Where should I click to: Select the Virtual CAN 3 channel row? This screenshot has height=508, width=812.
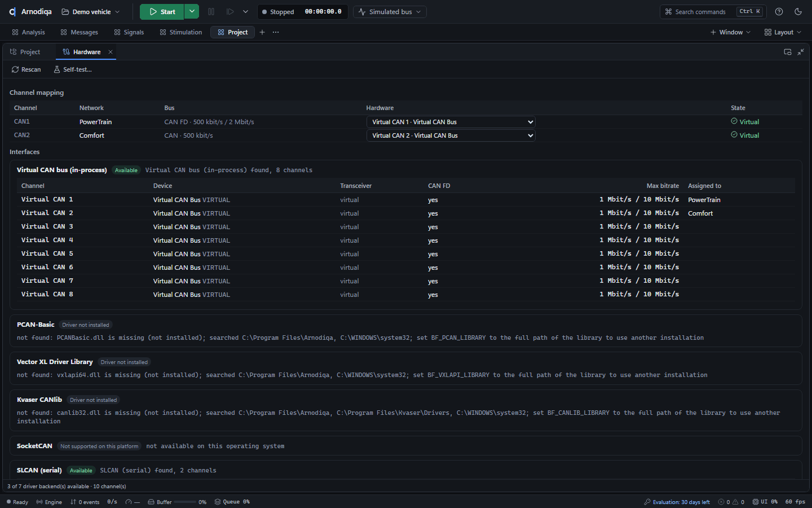406,226
